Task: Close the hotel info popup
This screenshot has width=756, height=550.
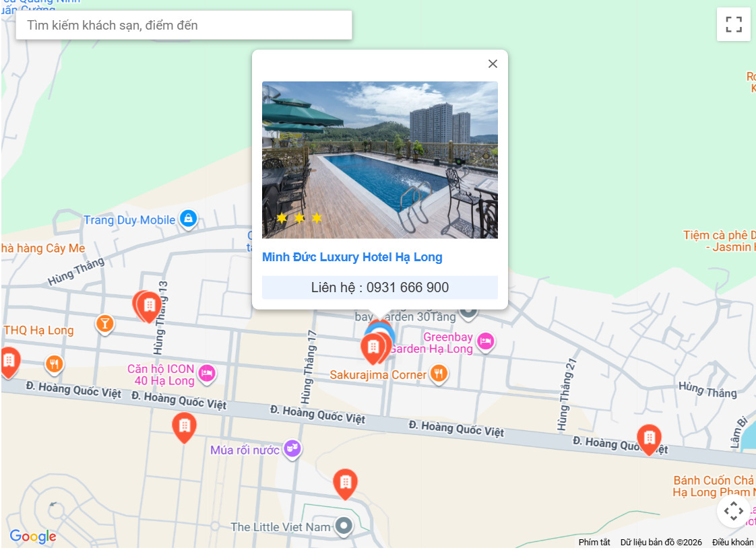Action: (493, 63)
